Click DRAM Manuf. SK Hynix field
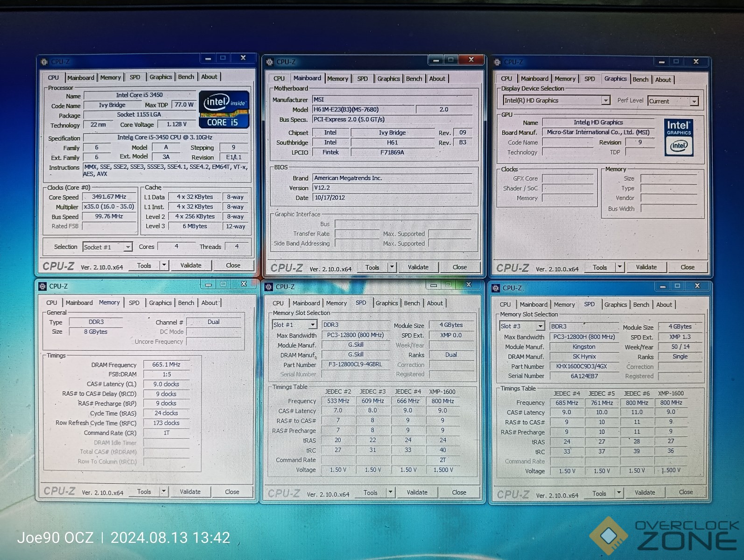Screen dimensions: 744x560 [x=584, y=357]
